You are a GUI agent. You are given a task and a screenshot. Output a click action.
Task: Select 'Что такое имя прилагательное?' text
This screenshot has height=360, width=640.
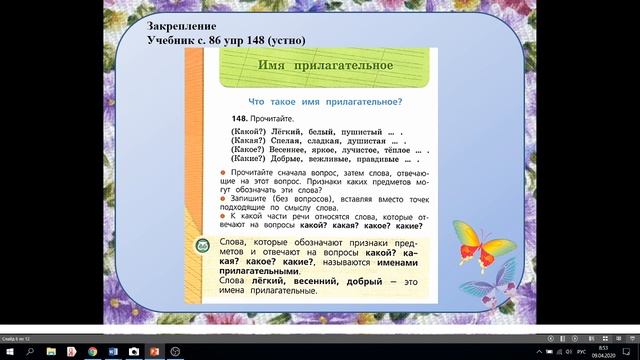coord(325,102)
